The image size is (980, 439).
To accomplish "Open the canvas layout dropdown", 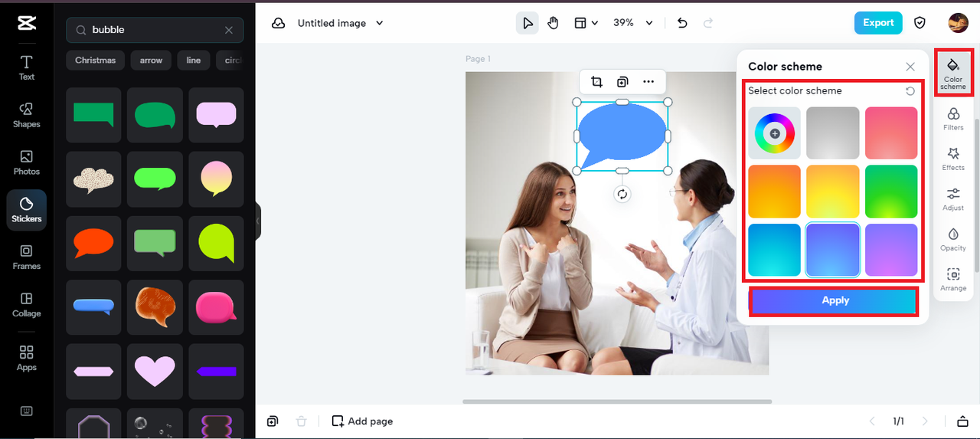I will click(586, 23).
